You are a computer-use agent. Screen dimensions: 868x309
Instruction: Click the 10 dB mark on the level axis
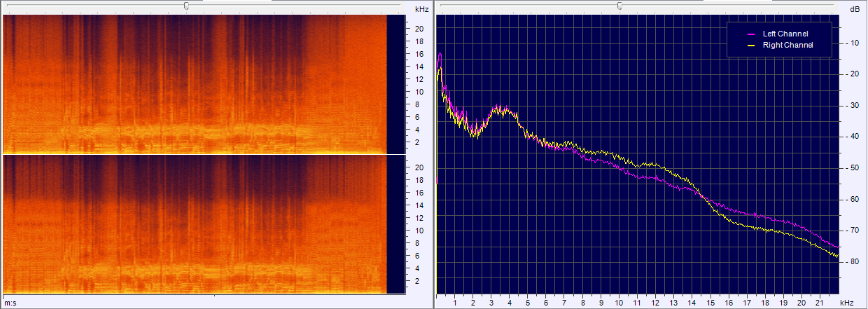853,43
